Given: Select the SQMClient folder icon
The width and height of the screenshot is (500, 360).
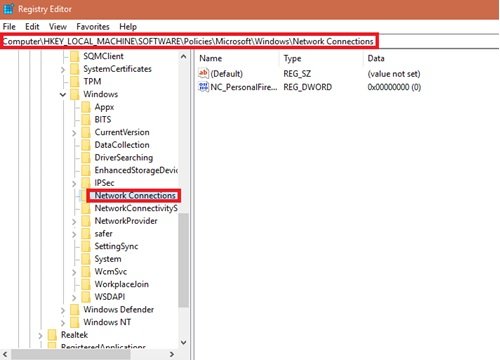Looking at the screenshot, I should [x=75, y=56].
